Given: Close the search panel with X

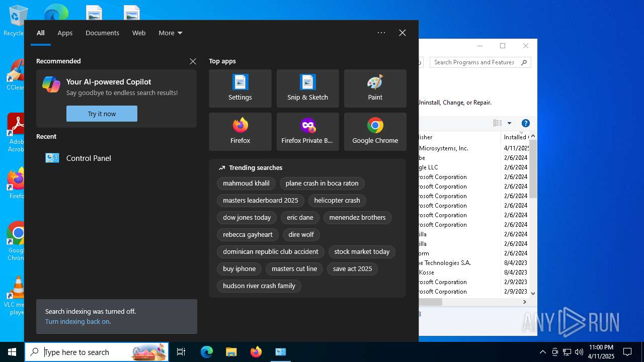Looking at the screenshot, I should [403, 33].
